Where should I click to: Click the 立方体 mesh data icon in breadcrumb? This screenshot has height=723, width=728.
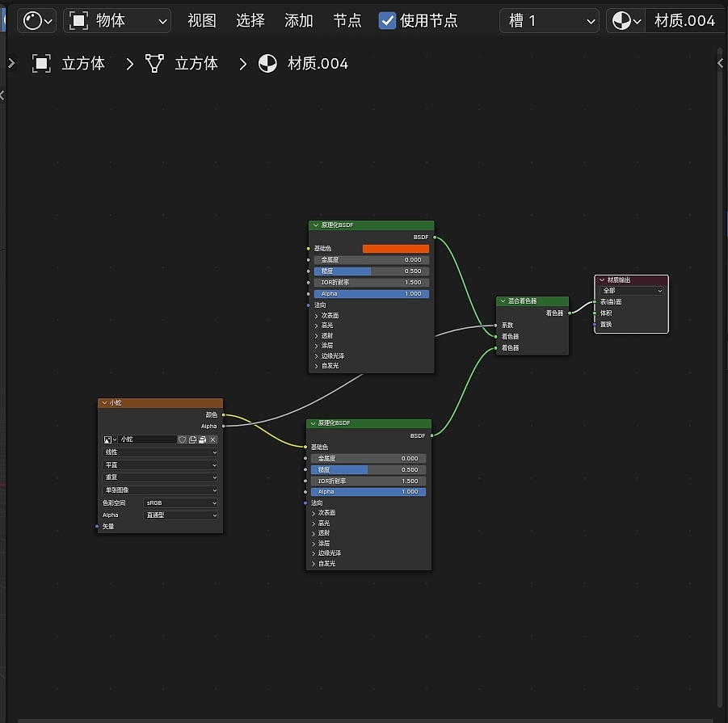click(x=154, y=64)
